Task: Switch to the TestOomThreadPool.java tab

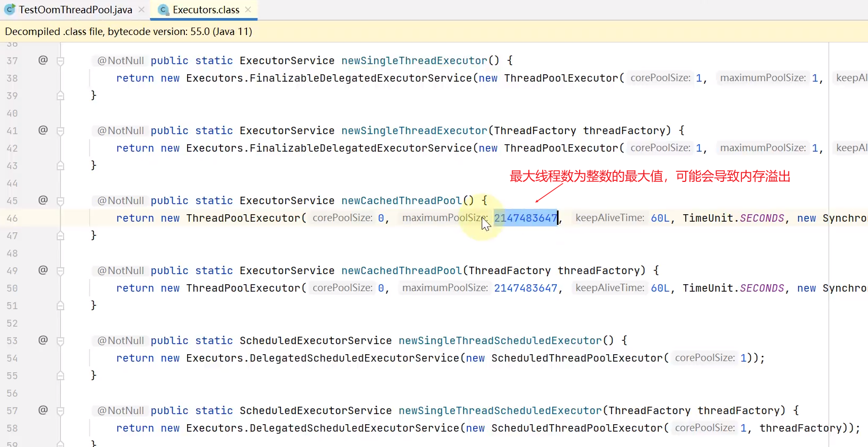Action: [x=75, y=10]
